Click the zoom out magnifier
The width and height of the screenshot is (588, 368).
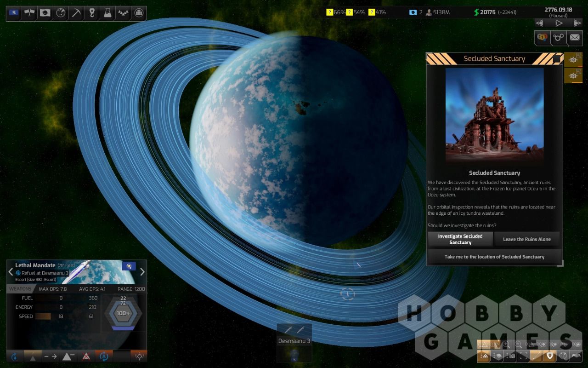[x=518, y=345]
